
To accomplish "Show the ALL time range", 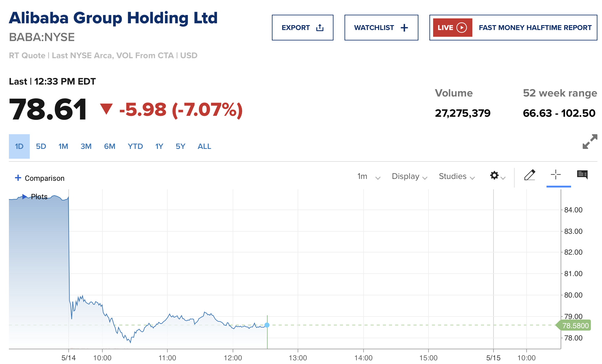I will [x=204, y=146].
